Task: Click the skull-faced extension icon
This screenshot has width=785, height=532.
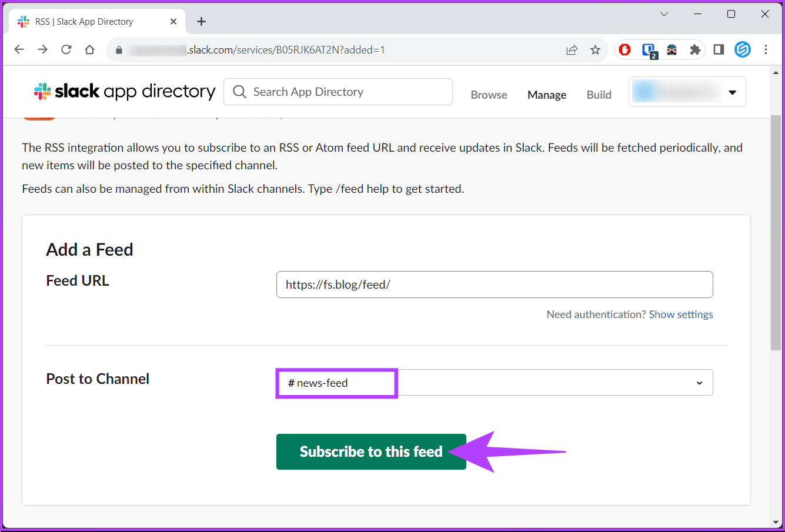Action: click(672, 49)
